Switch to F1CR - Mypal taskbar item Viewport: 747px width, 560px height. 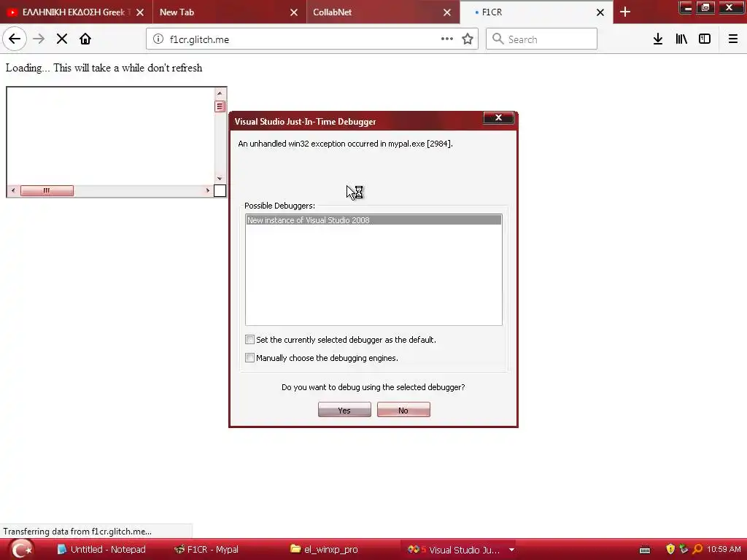click(x=206, y=550)
